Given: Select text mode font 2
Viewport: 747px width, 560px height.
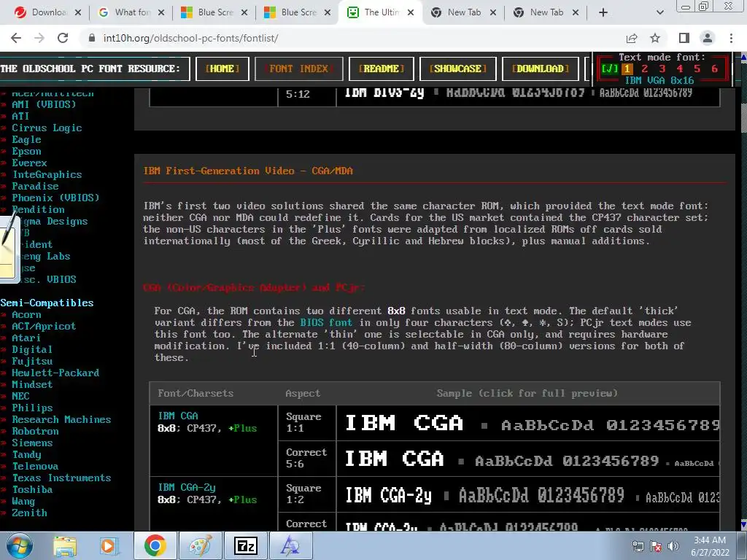Looking at the screenshot, I should [645, 69].
